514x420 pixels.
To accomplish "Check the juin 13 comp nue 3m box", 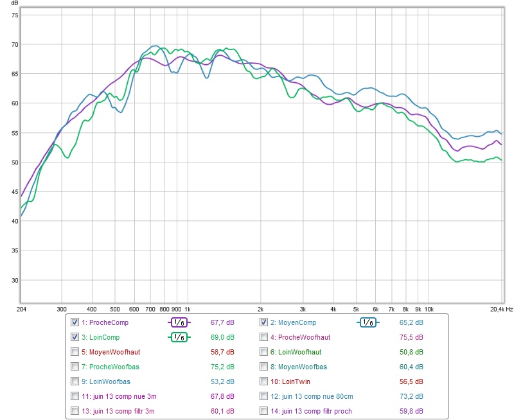I will (x=75, y=396).
